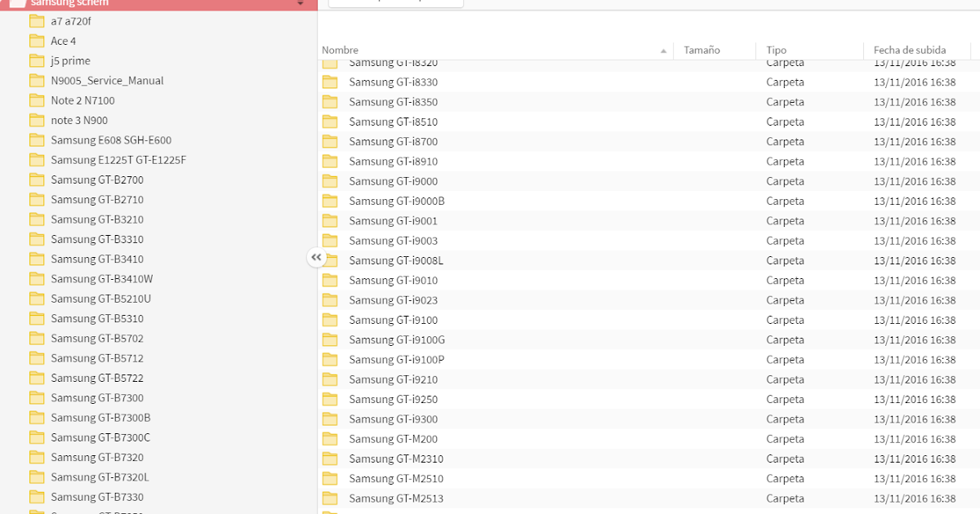Click folder icon of Samsung GT-M2513 row

tap(330, 498)
